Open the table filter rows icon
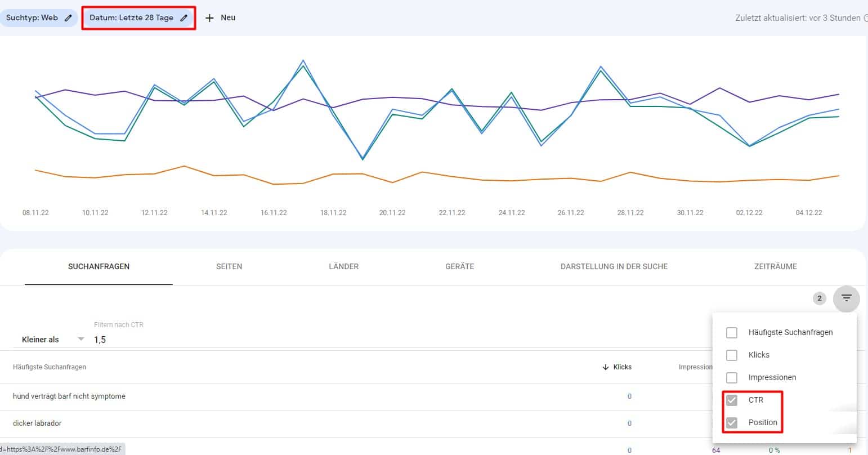The width and height of the screenshot is (868, 455). 846,298
